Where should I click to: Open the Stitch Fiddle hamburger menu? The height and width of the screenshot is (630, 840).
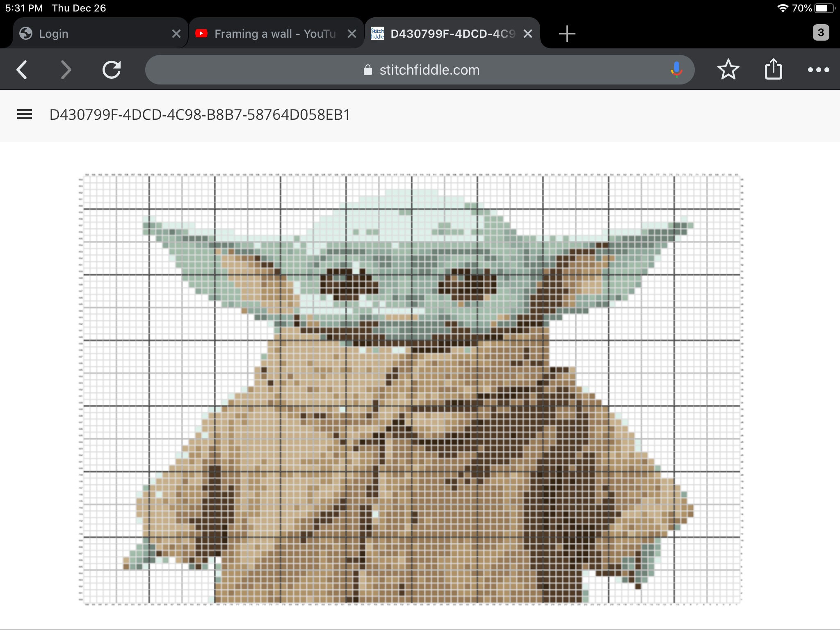[25, 115]
